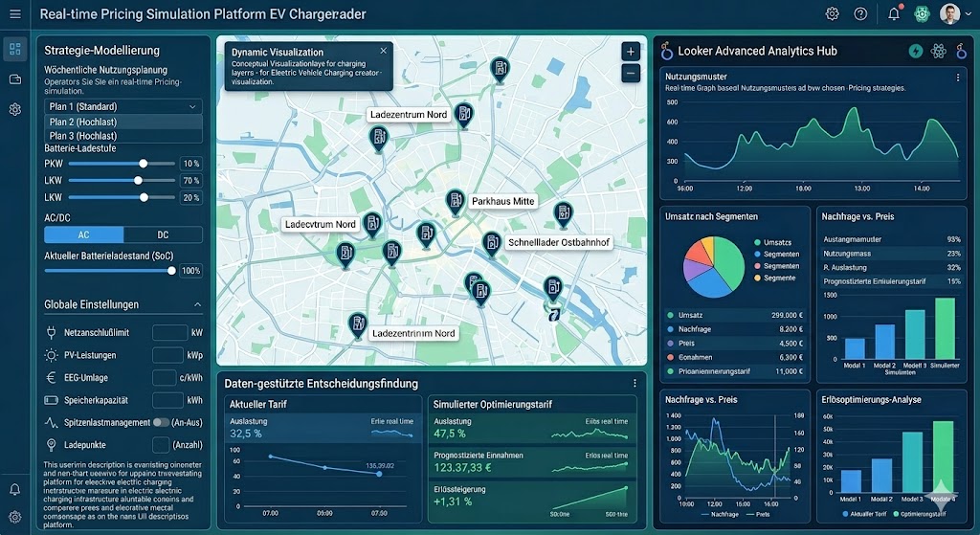
Task: Click the PV-Leistungen kWp input field
Action: coord(168,355)
